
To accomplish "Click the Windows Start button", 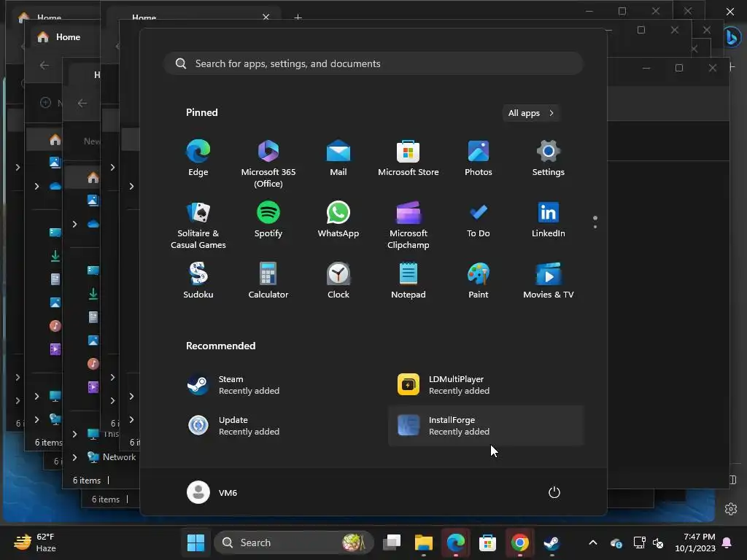I will coord(196,542).
